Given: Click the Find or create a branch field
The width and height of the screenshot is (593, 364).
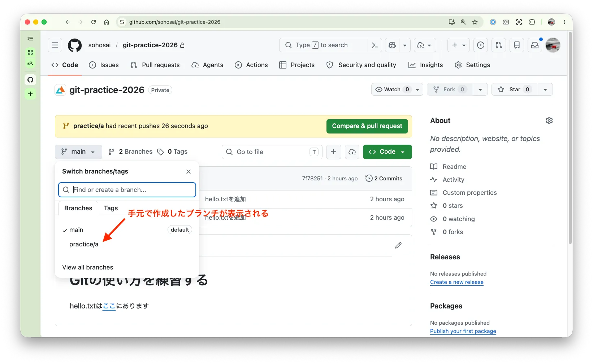Looking at the screenshot, I should point(127,190).
